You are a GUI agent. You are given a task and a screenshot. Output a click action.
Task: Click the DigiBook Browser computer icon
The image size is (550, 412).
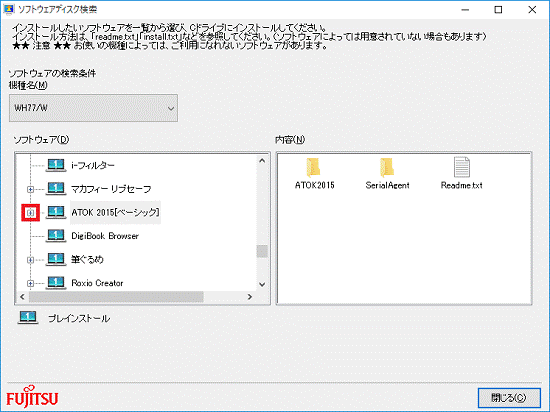pos(56,236)
